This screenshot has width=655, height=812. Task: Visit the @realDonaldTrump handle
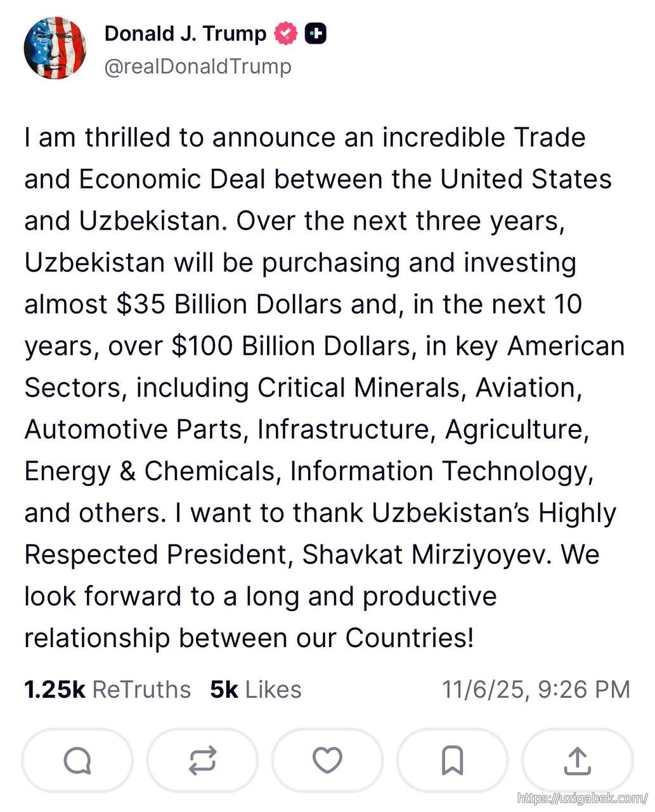pyautogui.click(x=197, y=67)
